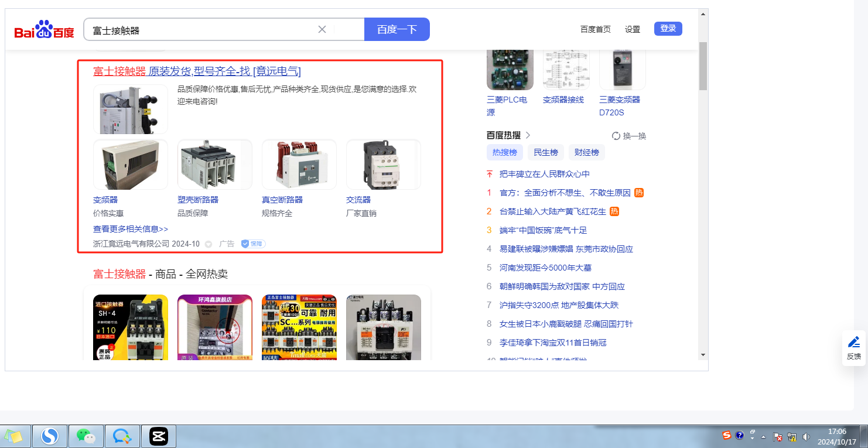The width and height of the screenshot is (868, 448).
Task: Click the chevron next to 百度热搜
Action: (x=528, y=135)
